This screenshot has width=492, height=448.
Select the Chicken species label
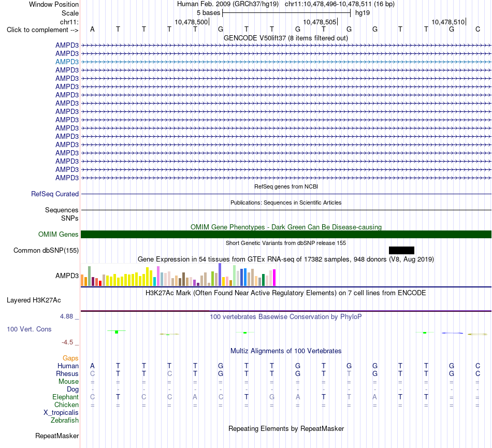pyautogui.click(x=66, y=404)
